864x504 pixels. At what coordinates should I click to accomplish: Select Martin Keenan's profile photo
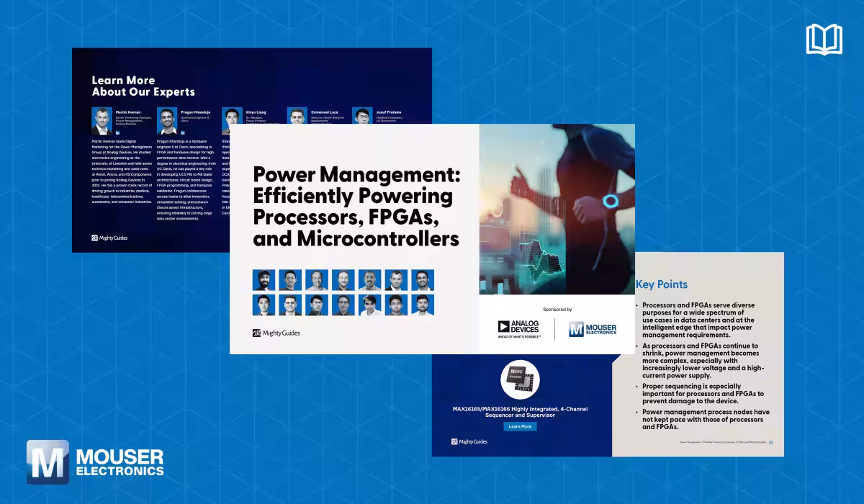click(102, 120)
